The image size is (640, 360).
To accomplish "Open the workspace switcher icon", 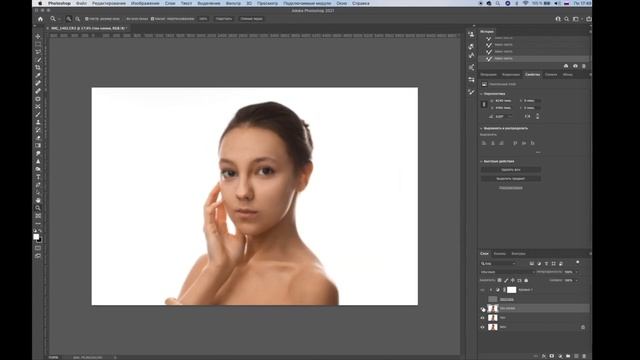I will click(x=576, y=19).
